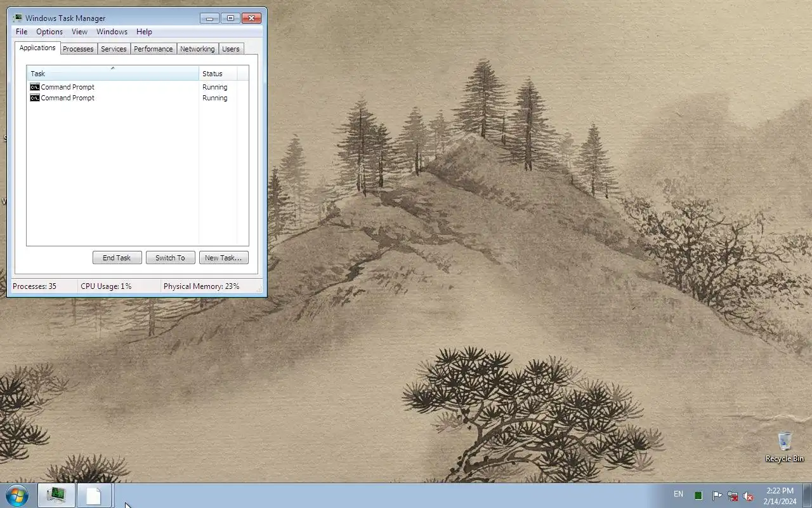The image size is (812, 508).
Task: Switch to the Networking tab
Action: [197, 49]
